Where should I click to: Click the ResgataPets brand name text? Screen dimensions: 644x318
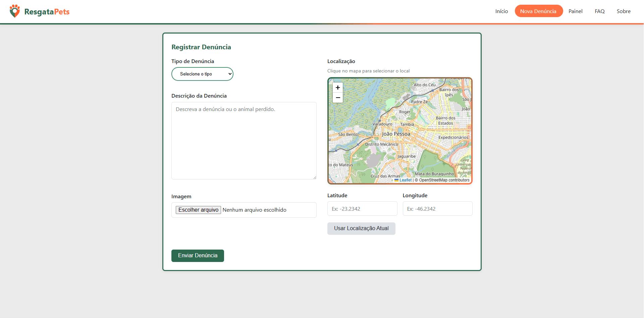[x=47, y=12]
